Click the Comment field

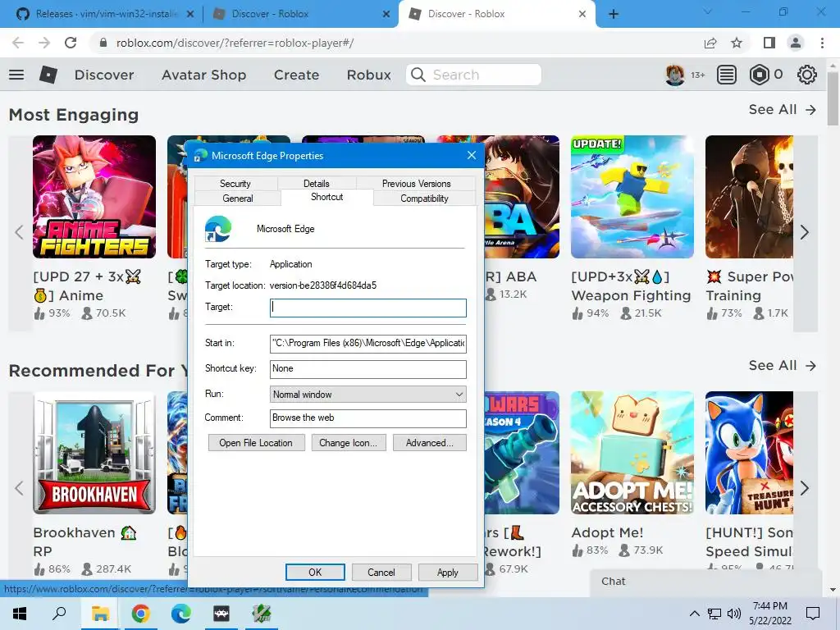coord(368,418)
